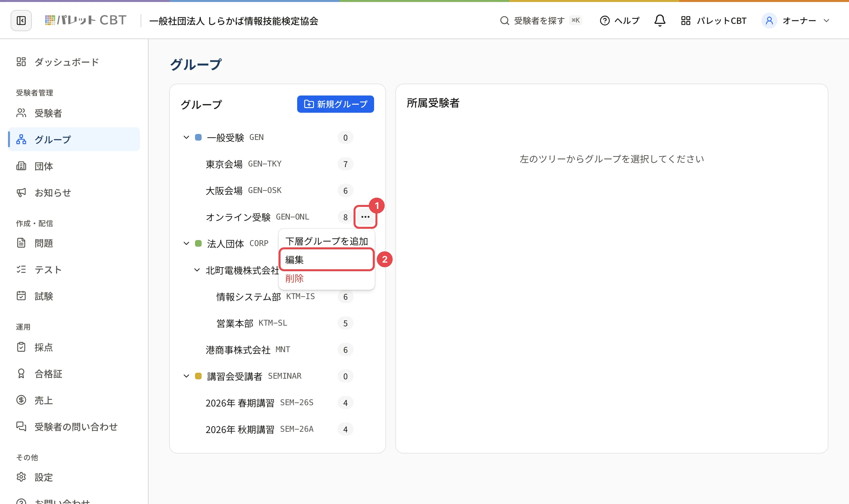Open 受験者 in the sidebar
The width and height of the screenshot is (849, 504).
tap(74, 113)
